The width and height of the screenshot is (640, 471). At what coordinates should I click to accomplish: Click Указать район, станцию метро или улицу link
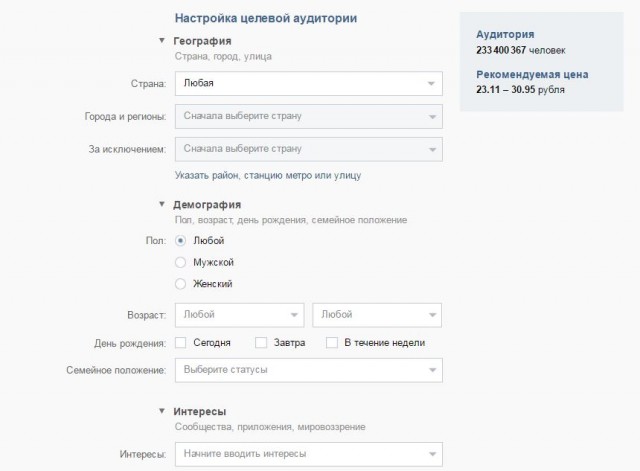[268, 176]
